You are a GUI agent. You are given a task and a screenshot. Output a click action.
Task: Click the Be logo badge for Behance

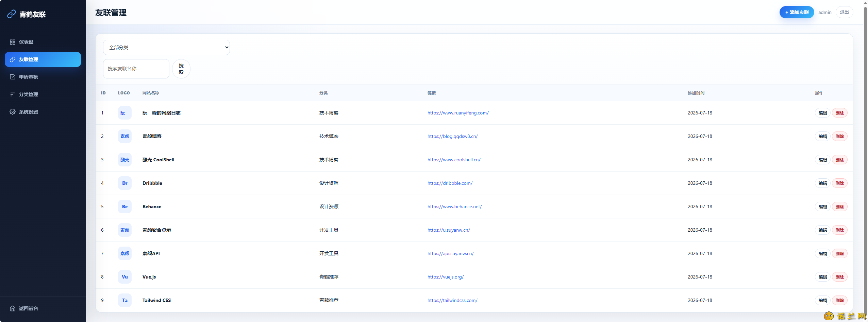click(125, 207)
